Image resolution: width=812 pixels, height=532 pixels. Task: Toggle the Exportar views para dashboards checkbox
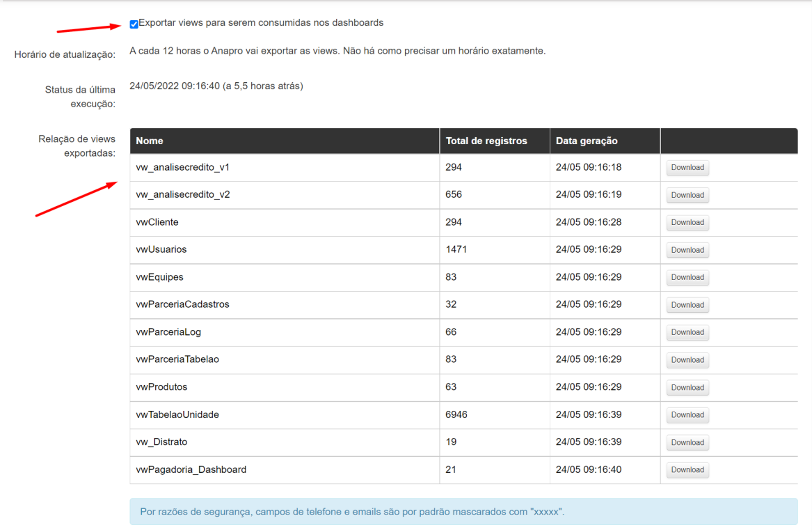tap(134, 24)
